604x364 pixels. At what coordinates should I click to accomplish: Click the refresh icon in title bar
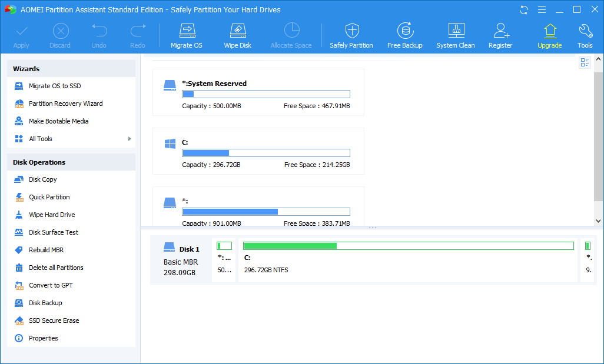pyautogui.click(x=524, y=10)
